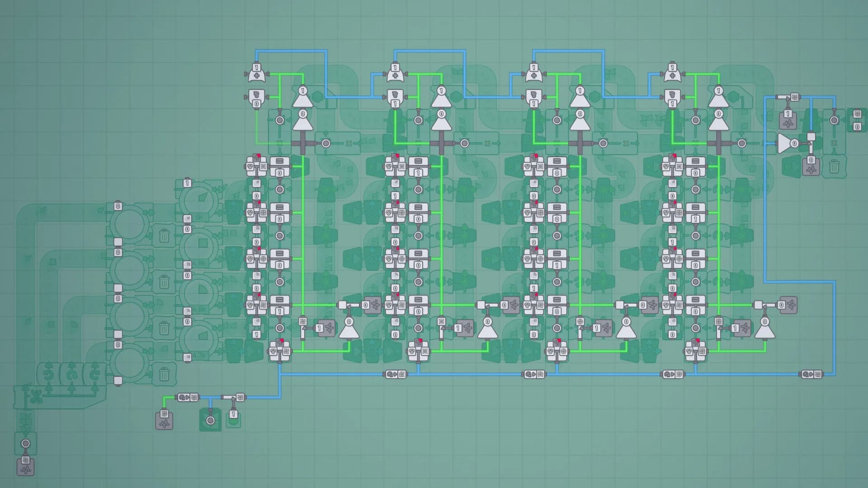
Task: Select the fan signal block showing 0 after the fourth column
Action: (788, 305)
